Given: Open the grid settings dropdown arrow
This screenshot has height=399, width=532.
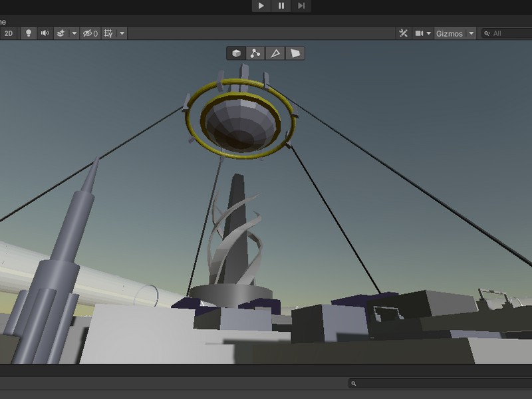Looking at the screenshot, I should pos(122,33).
